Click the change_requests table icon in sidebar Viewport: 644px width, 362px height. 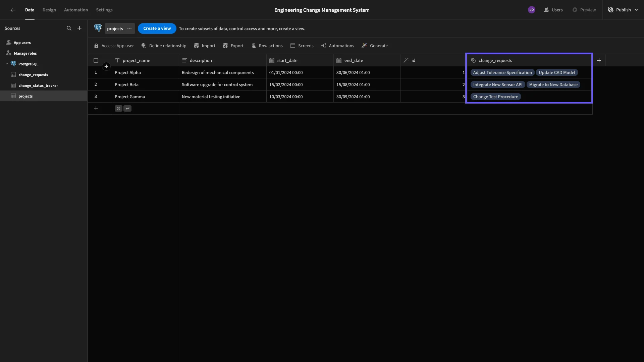pyautogui.click(x=13, y=75)
